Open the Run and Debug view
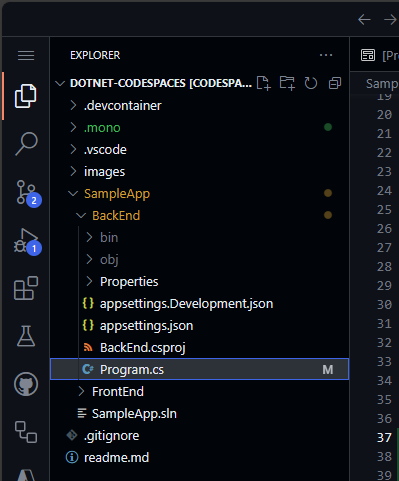This screenshot has width=399, height=481. coord(27,242)
